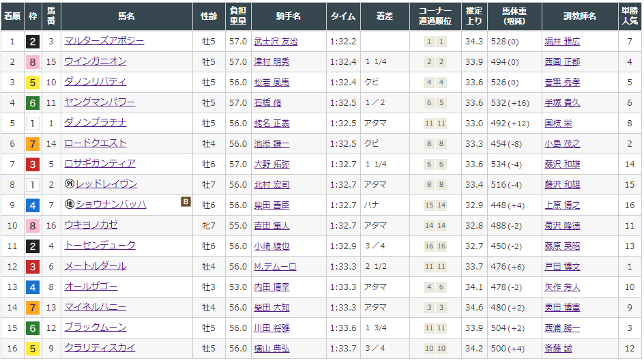Viewport: 644px width, 361px height.
Task: Open trainer 矢作 芳人 page
Action: pos(562,287)
